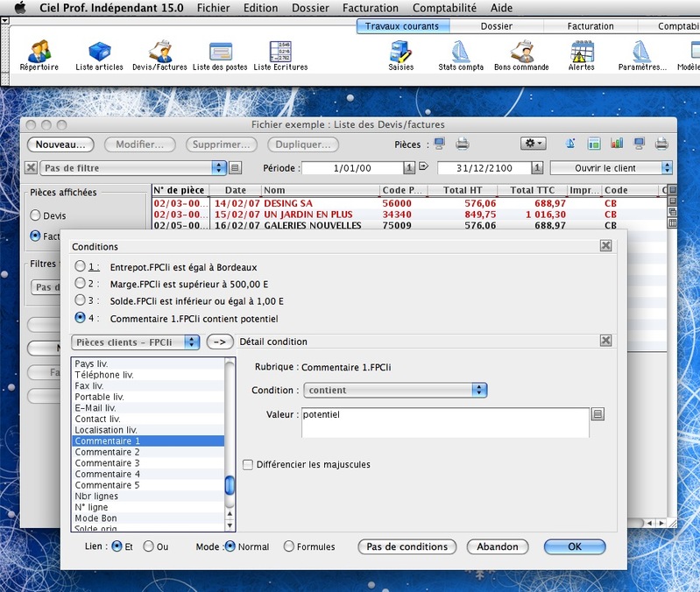Open the Ouvrir le client dropdown

point(612,168)
